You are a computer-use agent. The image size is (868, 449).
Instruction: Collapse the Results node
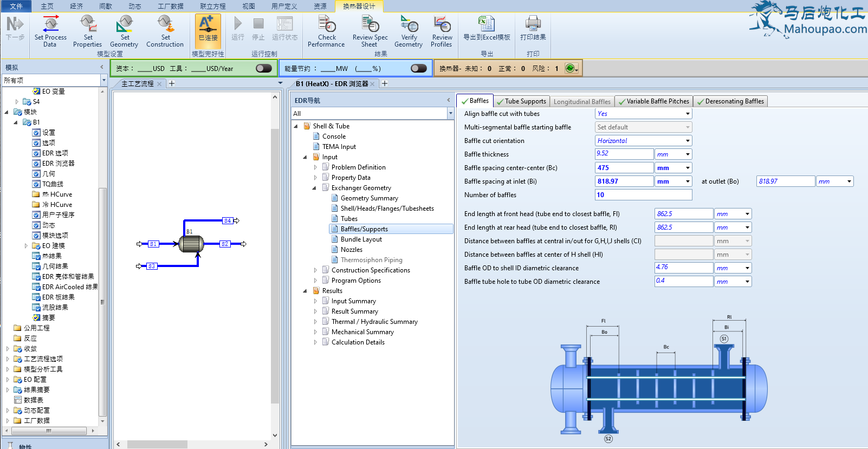pos(305,291)
